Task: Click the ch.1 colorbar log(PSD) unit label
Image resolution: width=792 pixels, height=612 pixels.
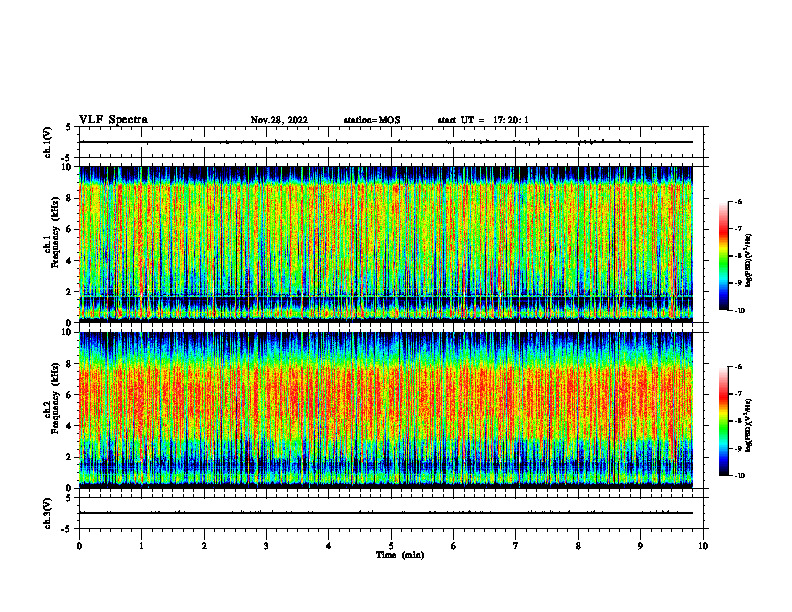Action: point(749,261)
